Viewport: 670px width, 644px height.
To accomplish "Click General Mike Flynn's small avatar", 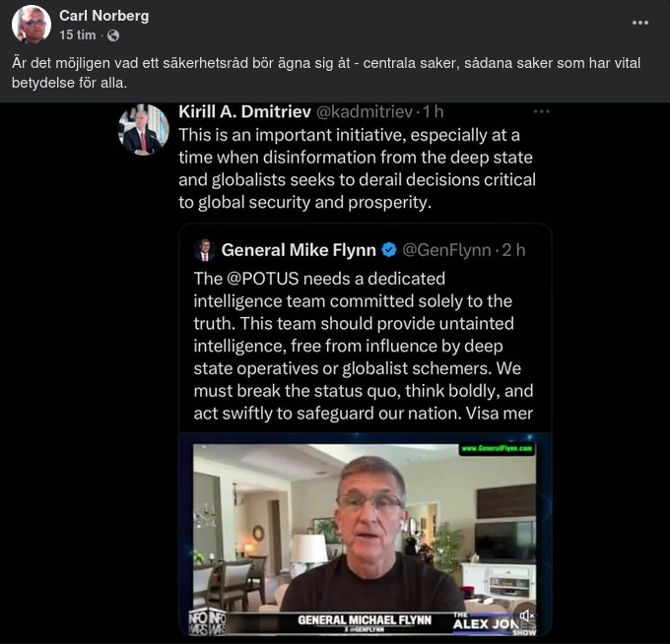I will click(205, 250).
